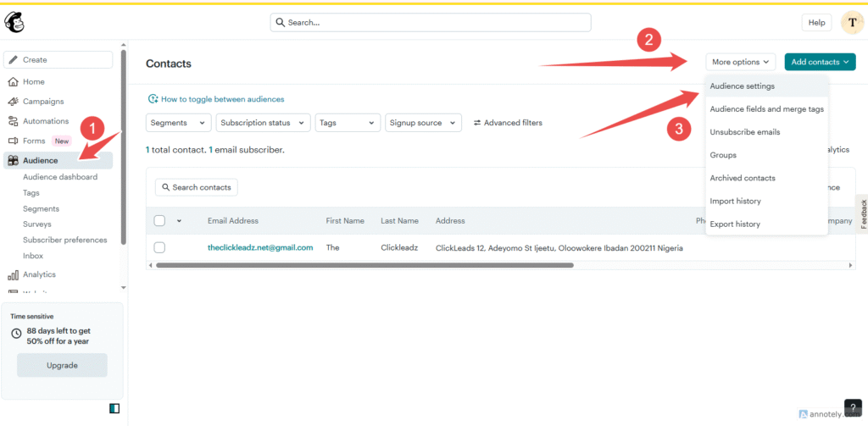
Task: Open the Segments filter dropdown
Action: pyautogui.click(x=178, y=123)
